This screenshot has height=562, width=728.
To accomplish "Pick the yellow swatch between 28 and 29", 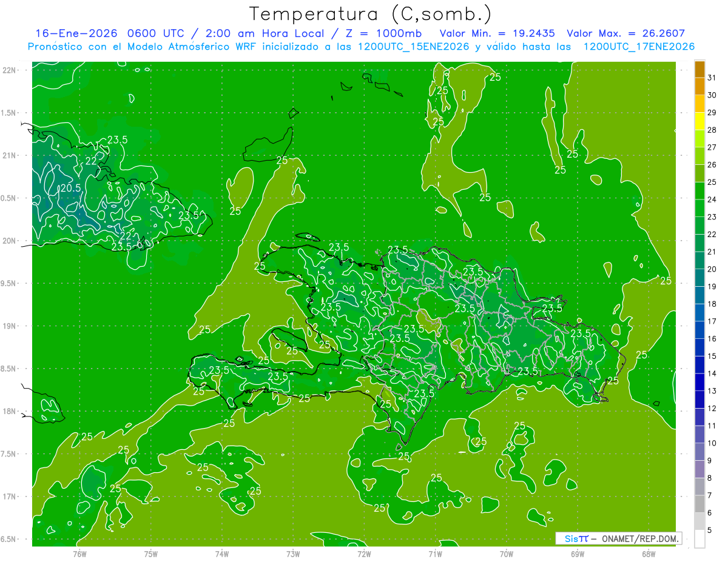I will point(699,121).
